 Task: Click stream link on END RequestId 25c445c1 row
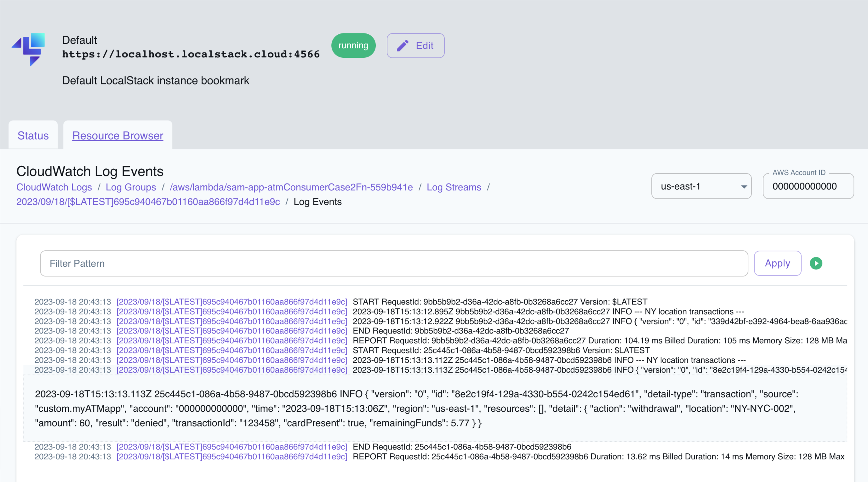click(x=231, y=447)
